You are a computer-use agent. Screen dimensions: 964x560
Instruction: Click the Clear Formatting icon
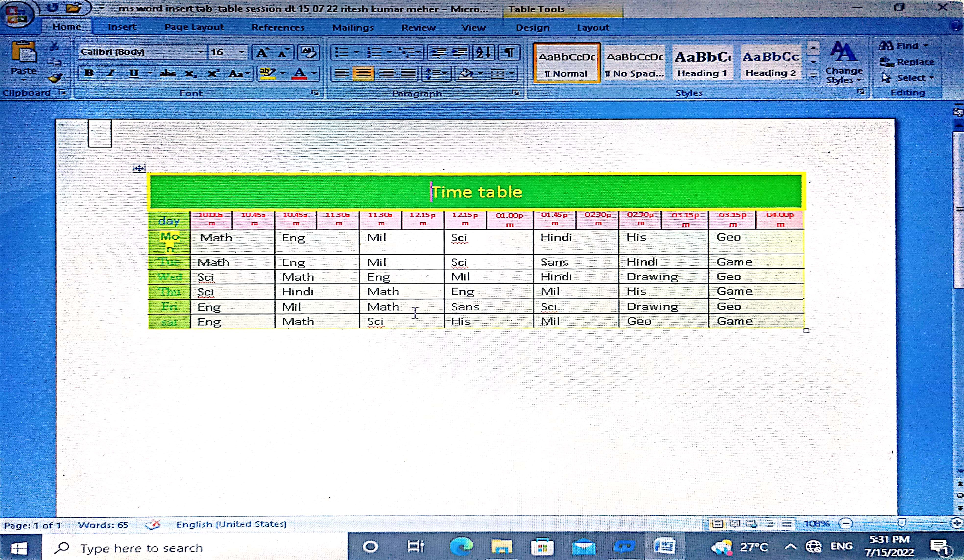[308, 52]
